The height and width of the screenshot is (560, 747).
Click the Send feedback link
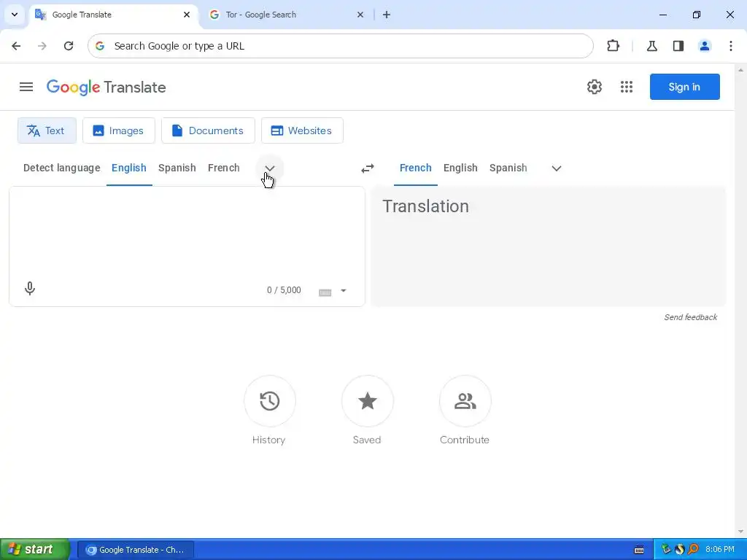tap(690, 317)
